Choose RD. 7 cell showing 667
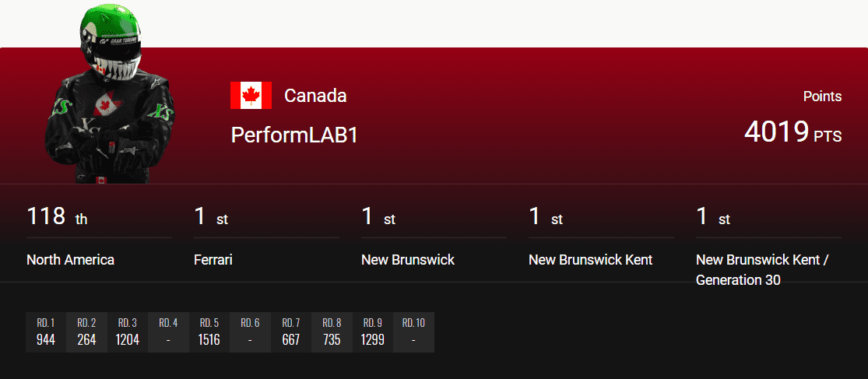The width and height of the screenshot is (868, 379). (291, 332)
